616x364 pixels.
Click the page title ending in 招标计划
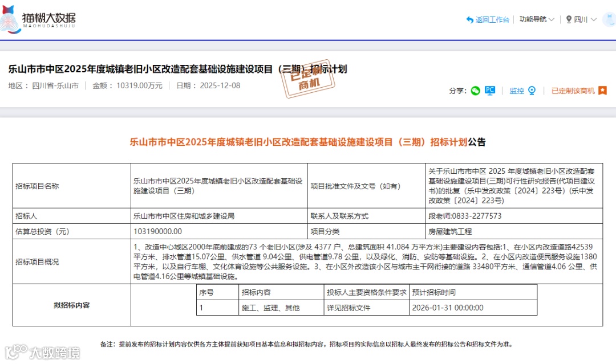point(177,69)
